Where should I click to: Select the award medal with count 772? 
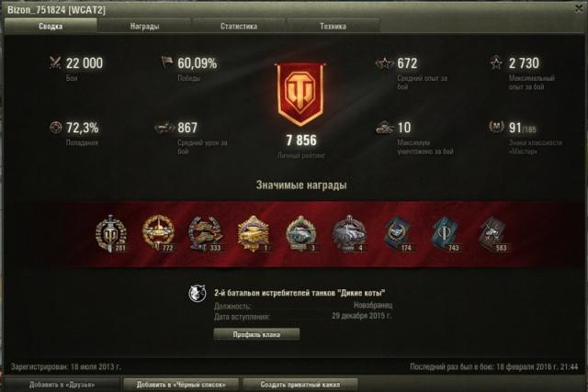pyautogui.click(x=158, y=233)
